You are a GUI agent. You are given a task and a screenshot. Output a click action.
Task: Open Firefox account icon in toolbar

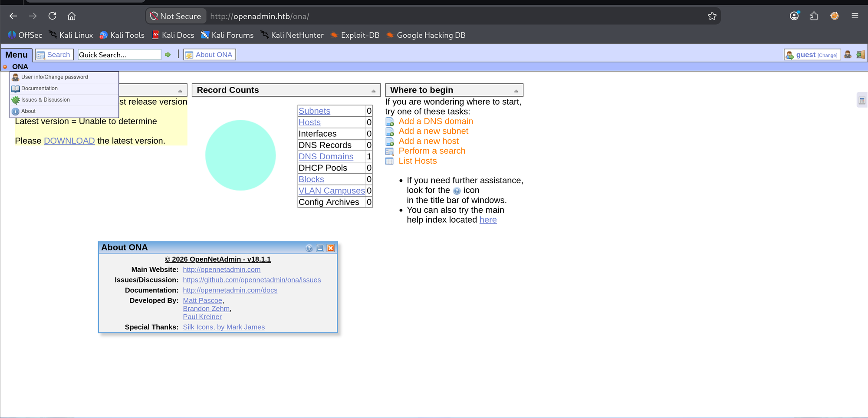click(x=794, y=16)
